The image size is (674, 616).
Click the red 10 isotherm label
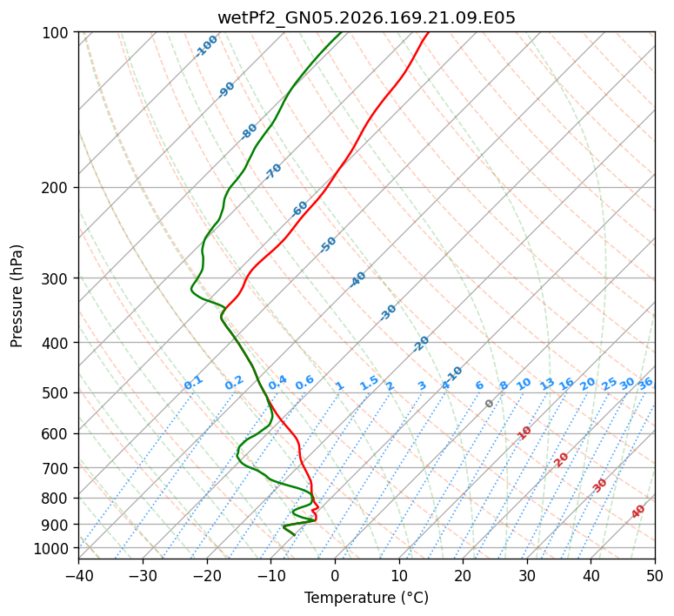(524, 432)
